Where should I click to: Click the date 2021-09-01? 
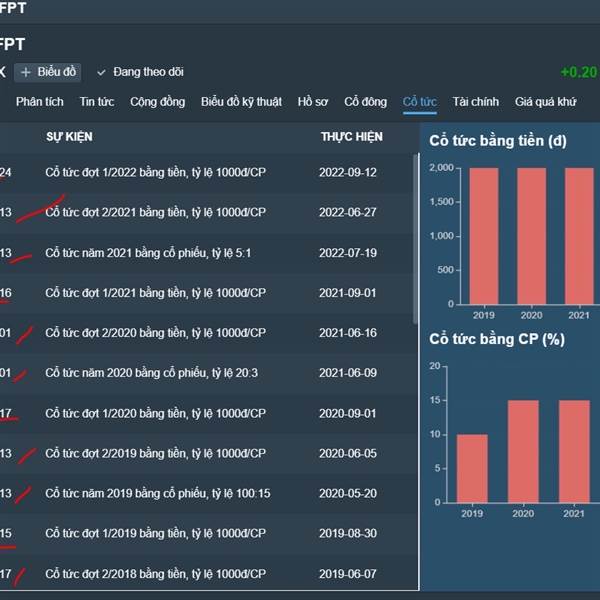coord(348,293)
